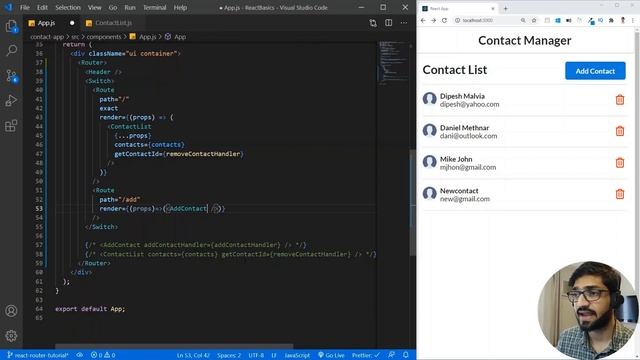640x360 pixels.
Task: Open the Selection menu
Action: pyautogui.click(x=68, y=7)
